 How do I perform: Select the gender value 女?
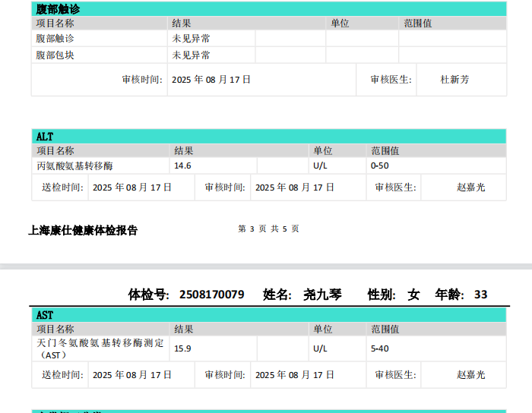[x=413, y=295]
